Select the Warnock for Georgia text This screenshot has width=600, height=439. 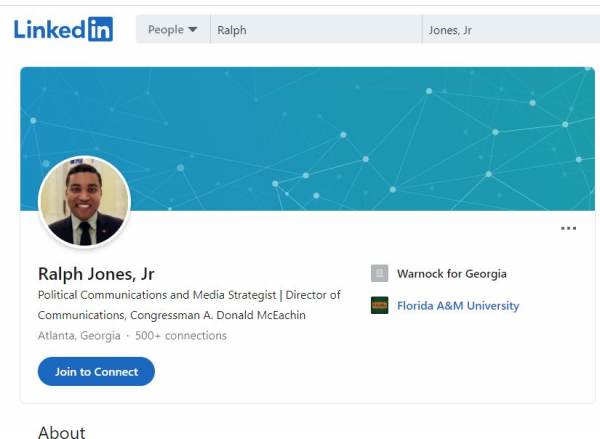[x=451, y=274]
